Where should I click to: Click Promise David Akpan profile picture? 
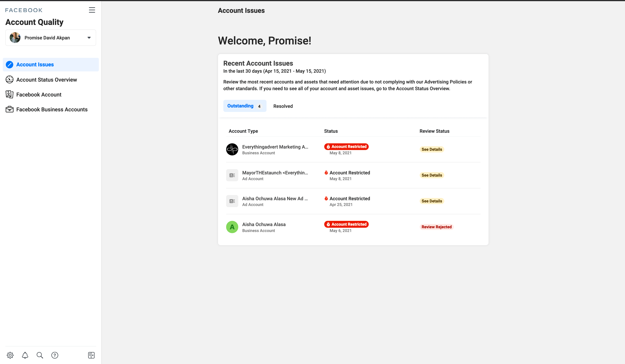click(x=15, y=38)
